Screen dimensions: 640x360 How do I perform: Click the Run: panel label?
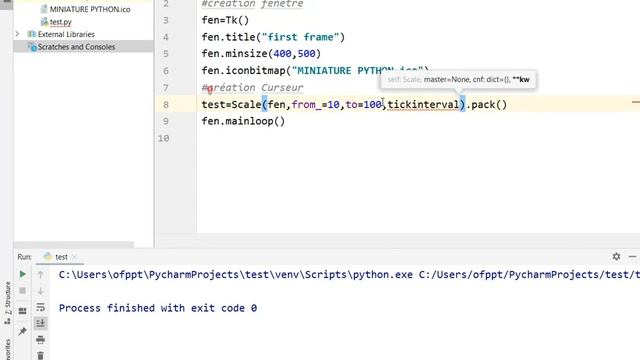click(24, 257)
